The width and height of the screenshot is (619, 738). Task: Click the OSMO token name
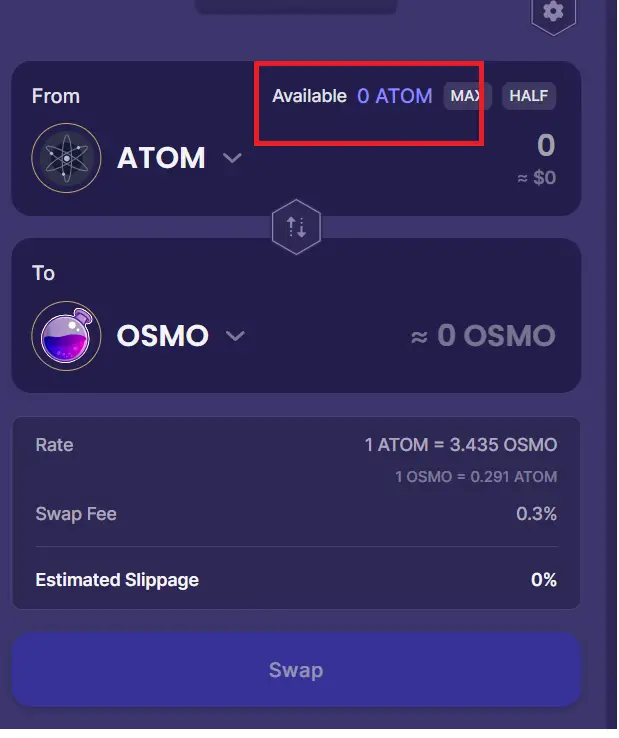(x=162, y=336)
